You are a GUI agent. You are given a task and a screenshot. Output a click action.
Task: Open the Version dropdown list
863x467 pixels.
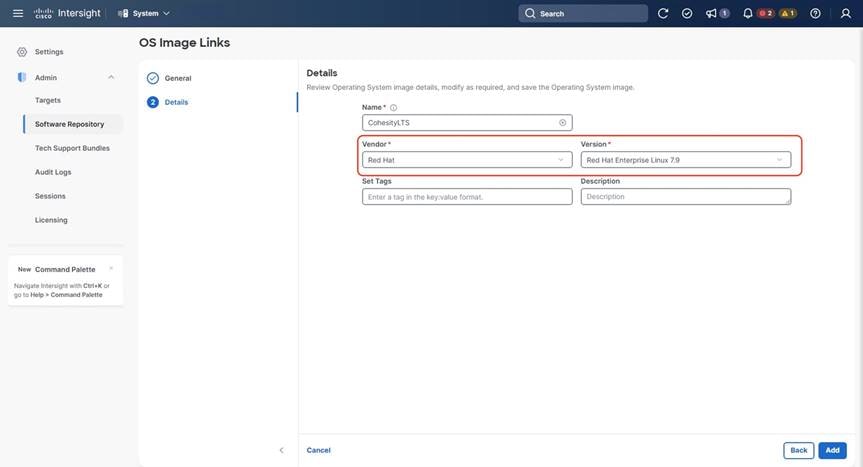tap(686, 160)
